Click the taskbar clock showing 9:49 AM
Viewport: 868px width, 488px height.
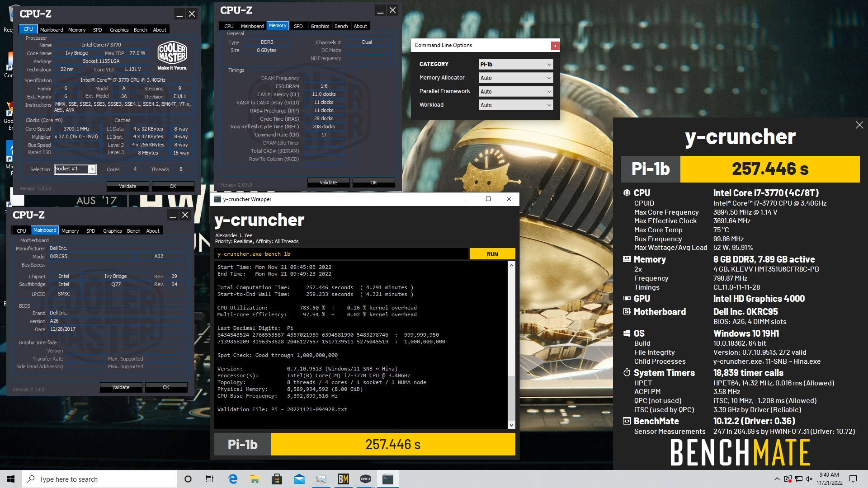(829, 479)
